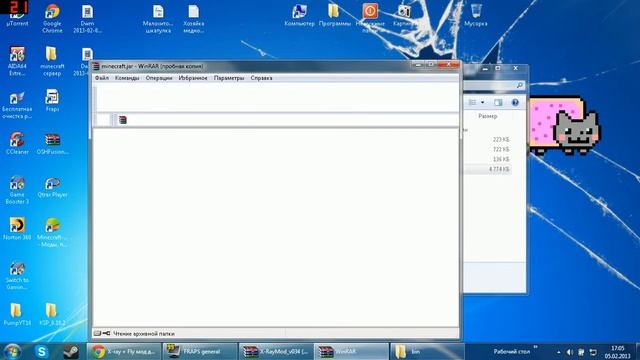Select the PumpYT18 desktop folder
This screenshot has height=360, width=640.
coord(17,314)
